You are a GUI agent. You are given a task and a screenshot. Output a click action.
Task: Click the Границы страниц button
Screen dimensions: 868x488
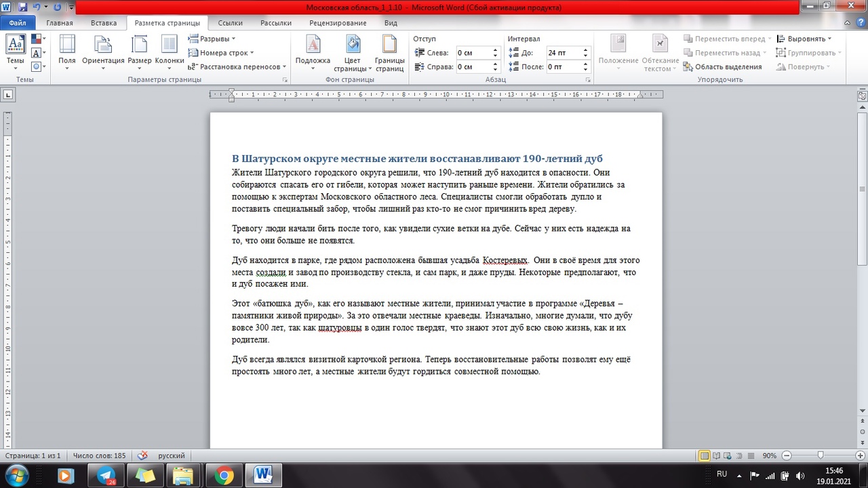(x=389, y=52)
